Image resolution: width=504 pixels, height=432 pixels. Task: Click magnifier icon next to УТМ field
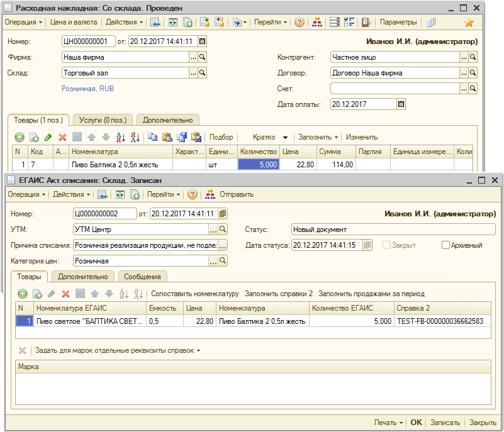click(x=223, y=230)
